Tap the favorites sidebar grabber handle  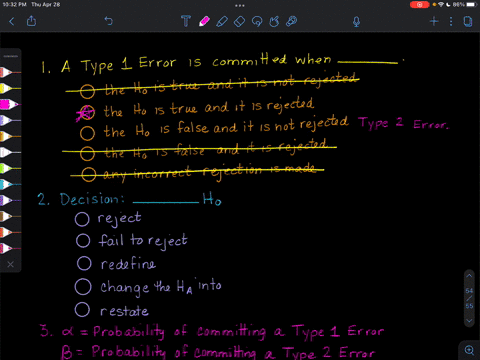coord(11,56)
